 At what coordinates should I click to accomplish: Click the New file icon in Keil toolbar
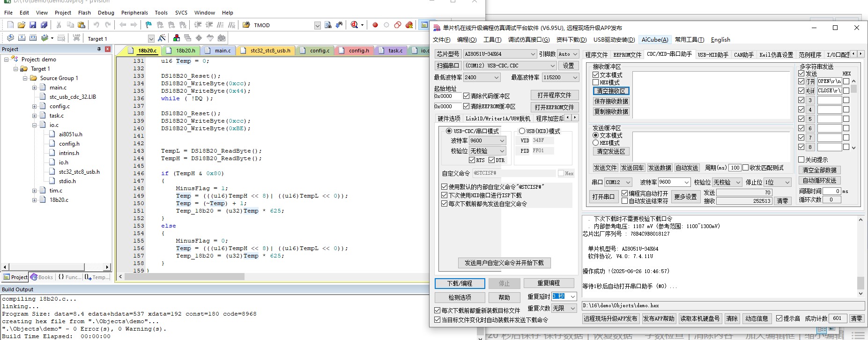point(10,25)
